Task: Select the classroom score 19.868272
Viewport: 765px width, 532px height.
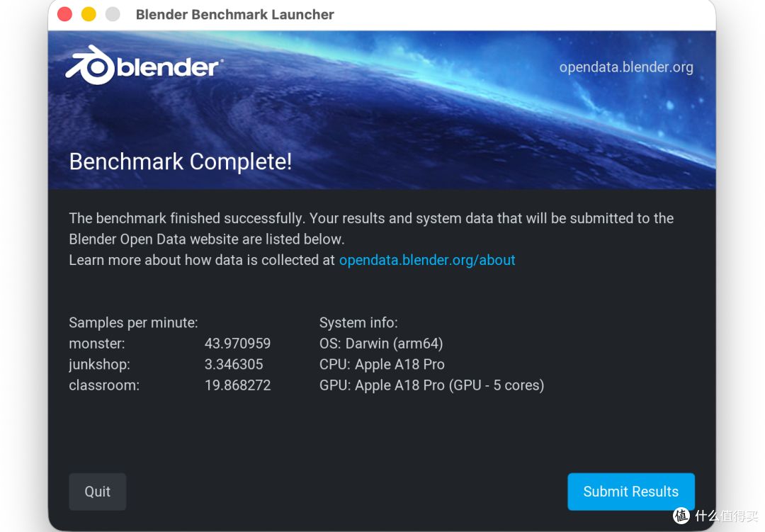Action: click(237, 385)
